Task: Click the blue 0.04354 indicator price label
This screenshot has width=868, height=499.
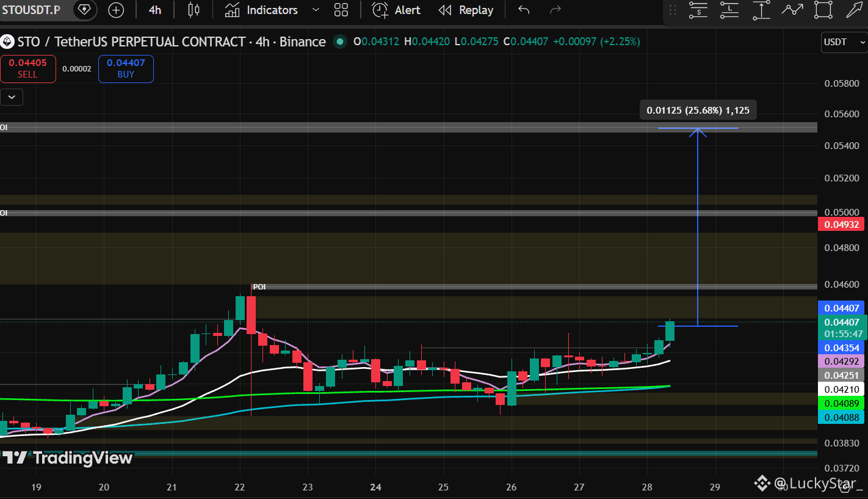Action: pyautogui.click(x=842, y=348)
